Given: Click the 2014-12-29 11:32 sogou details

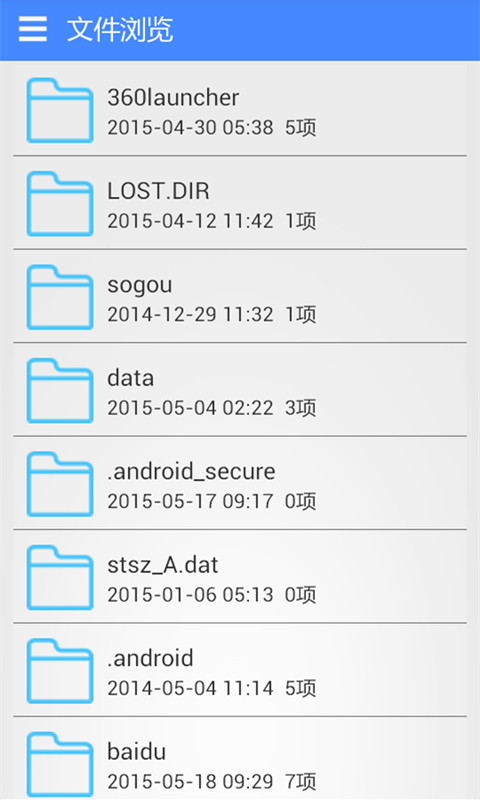Looking at the screenshot, I should click(x=212, y=314).
